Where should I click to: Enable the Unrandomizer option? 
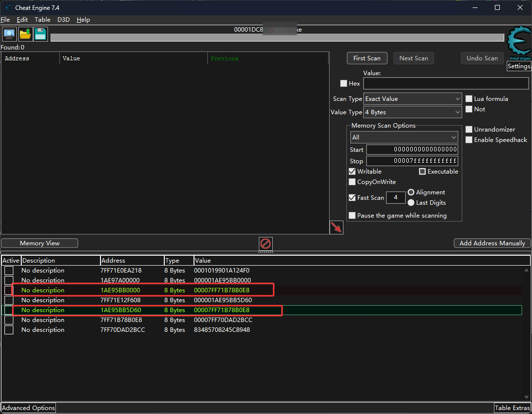point(469,130)
